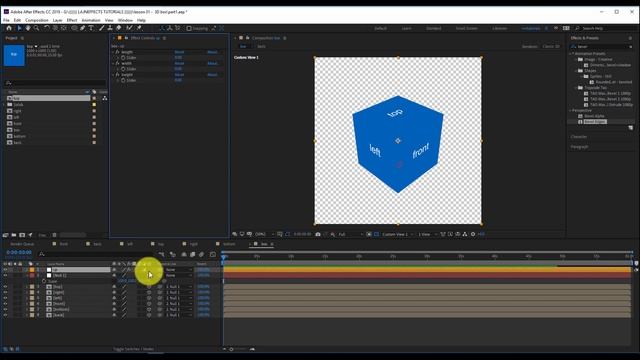Toggle visibility eye of the [front] layer

point(5,304)
